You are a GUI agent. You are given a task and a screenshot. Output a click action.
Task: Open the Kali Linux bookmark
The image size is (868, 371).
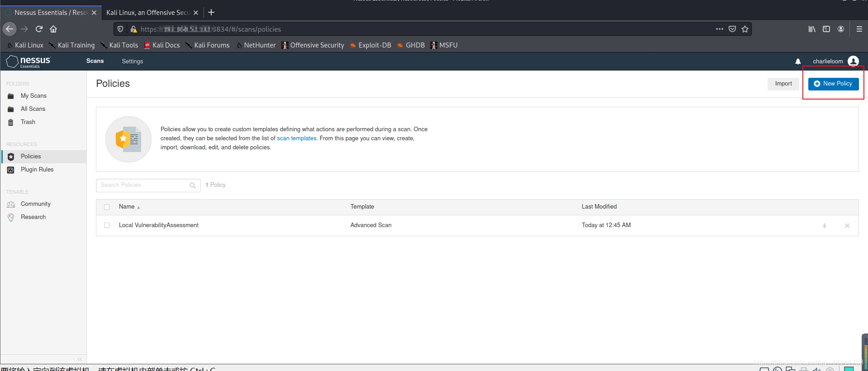tap(25, 45)
